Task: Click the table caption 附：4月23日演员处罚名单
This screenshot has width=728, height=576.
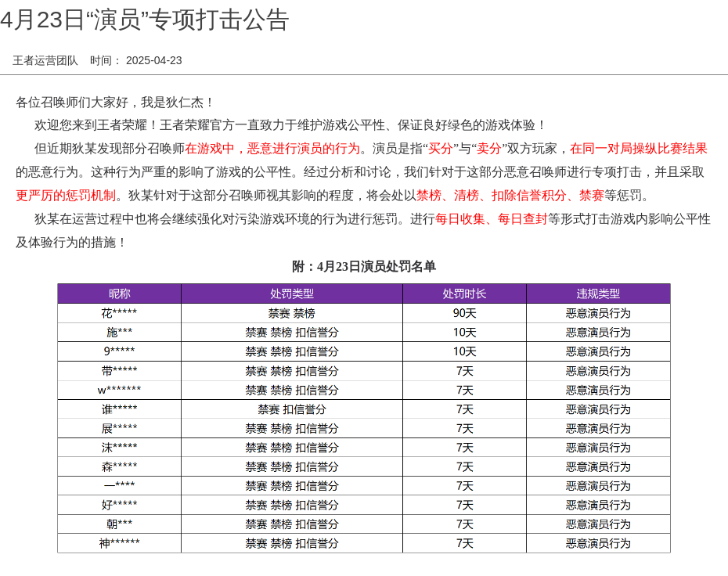Action: (364, 266)
